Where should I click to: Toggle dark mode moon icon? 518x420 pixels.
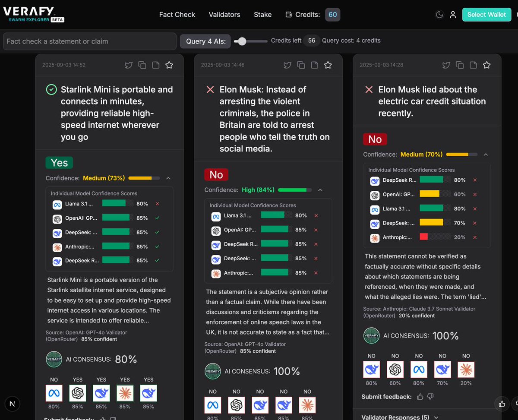(439, 15)
